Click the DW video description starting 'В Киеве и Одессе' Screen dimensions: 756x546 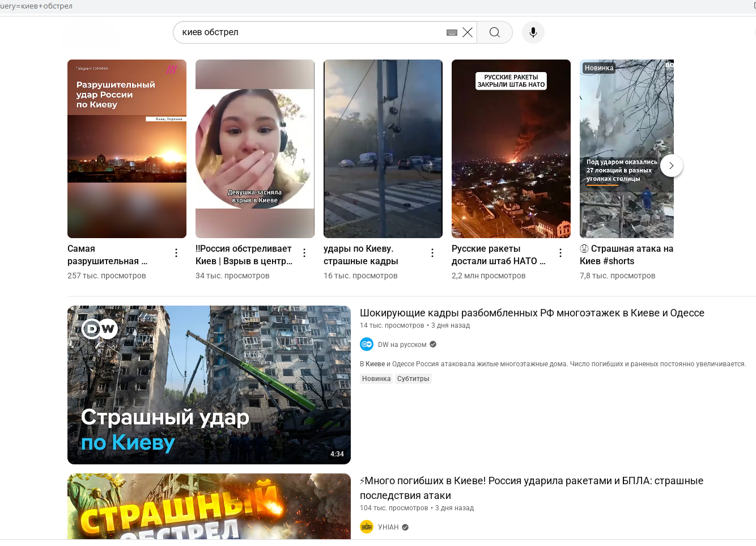click(x=553, y=364)
